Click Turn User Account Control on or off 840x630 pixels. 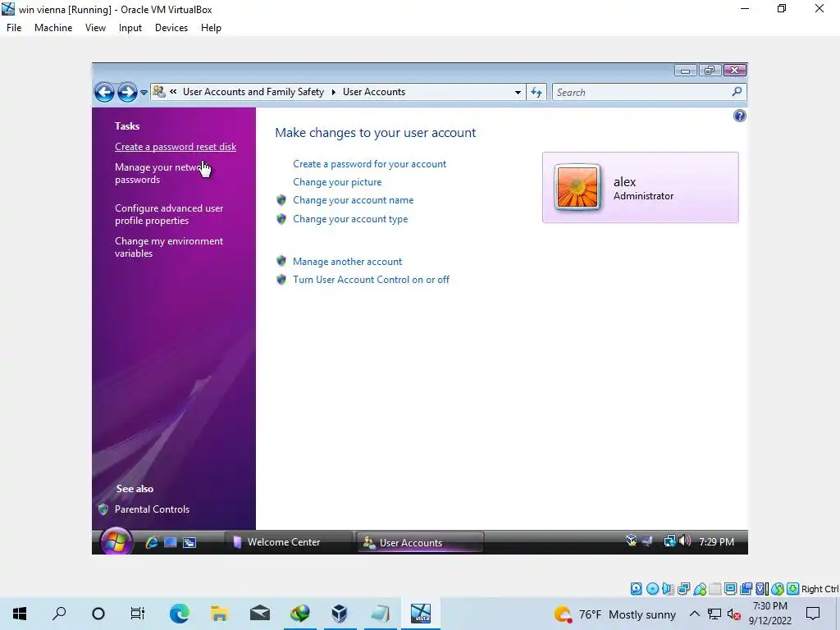[x=372, y=280]
